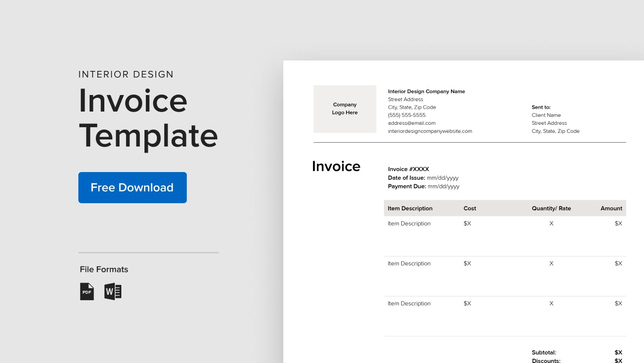Image resolution: width=644 pixels, height=363 pixels.
Task: Open the interiordesigncompanywebsite.com link
Action: tap(430, 131)
